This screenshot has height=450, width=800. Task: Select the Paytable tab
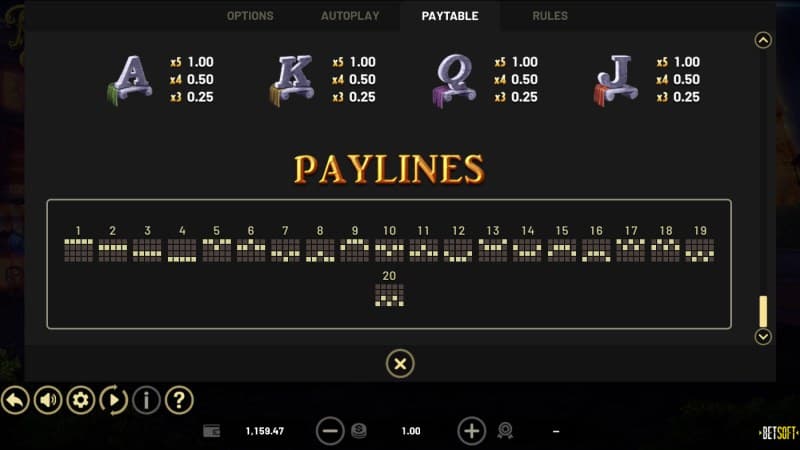tap(449, 16)
